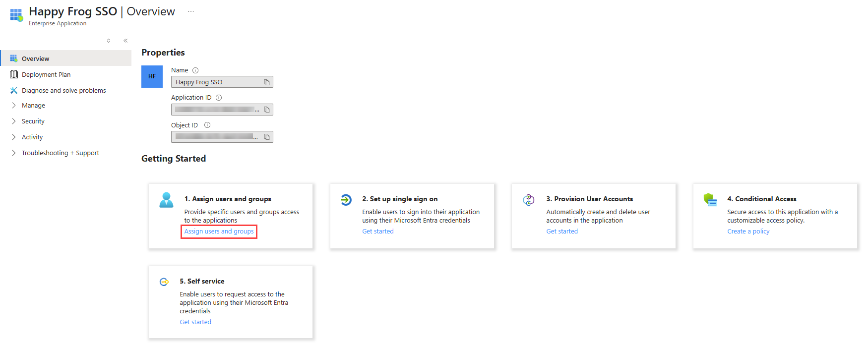868x346 pixels.
Task: Open the more options ellipsis beside Overview title
Action: point(191,11)
